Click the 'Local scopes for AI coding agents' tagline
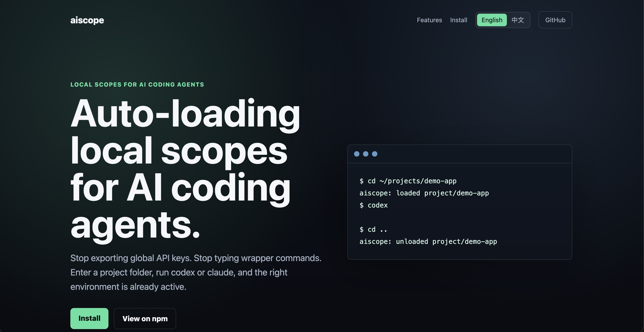This screenshot has height=332, width=644. [x=137, y=85]
